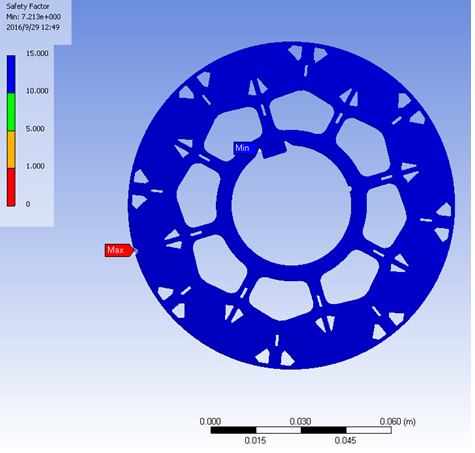Click the keyway notch on the hub
This screenshot has height=453, width=475.
[274, 149]
